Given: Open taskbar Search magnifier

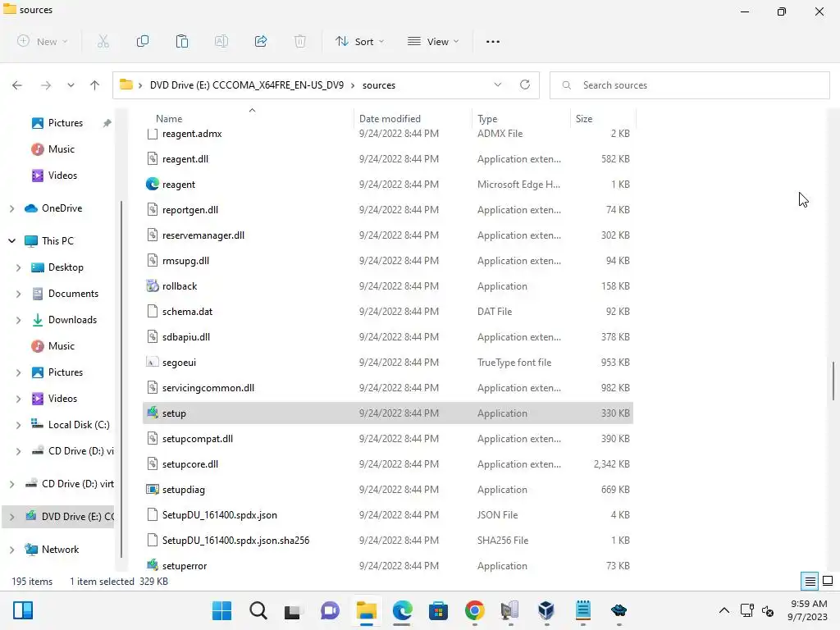Looking at the screenshot, I should [x=258, y=610].
